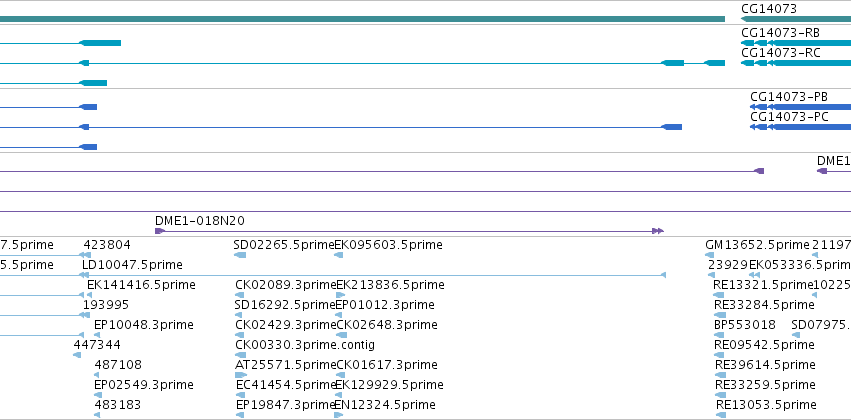Select the CG14073 gene bar
Image resolution: width=851 pixels, height=420 pixels.
[x=796, y=19]
